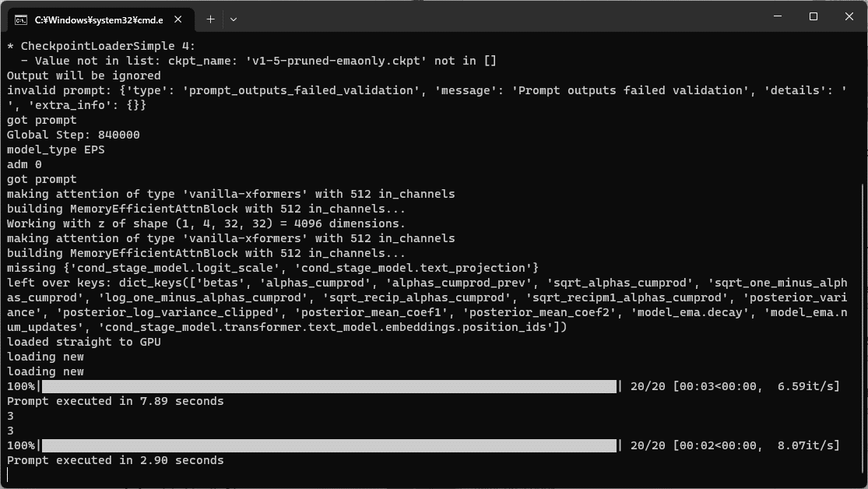The image size is (868, 489).
Task: Click the 'model_type EPS' output line
Action: 55,150
